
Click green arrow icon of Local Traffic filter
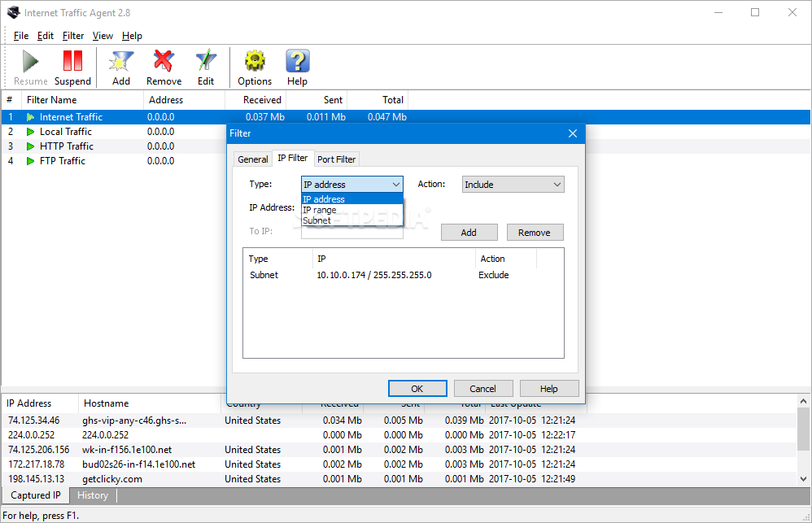(31, 132)
